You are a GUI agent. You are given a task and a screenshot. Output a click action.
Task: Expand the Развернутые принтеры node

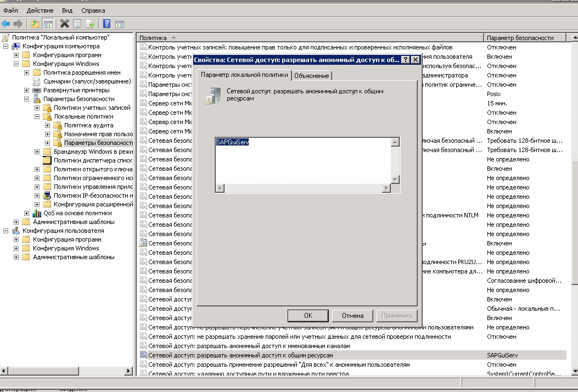tap(26, 91)
